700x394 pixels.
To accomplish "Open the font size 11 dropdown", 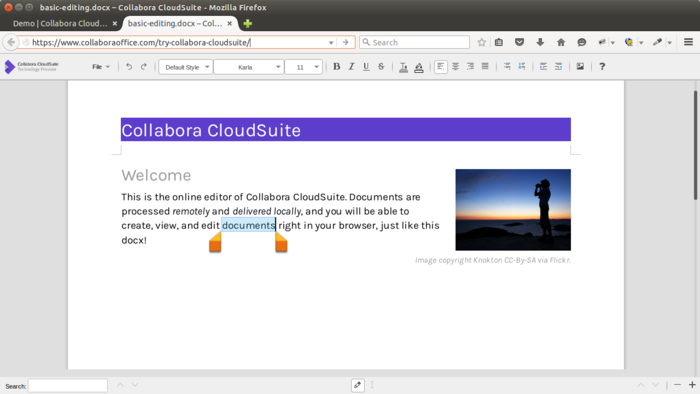I will [x=304, y=67].
